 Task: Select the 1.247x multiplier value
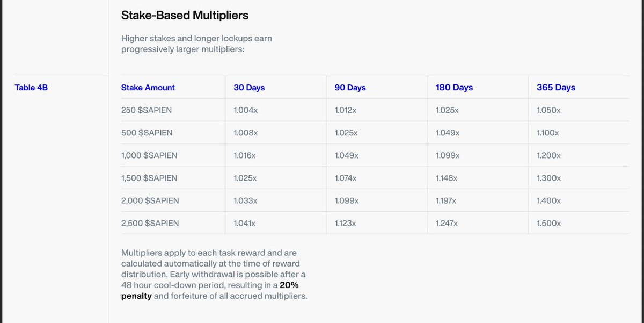point(447,223)
